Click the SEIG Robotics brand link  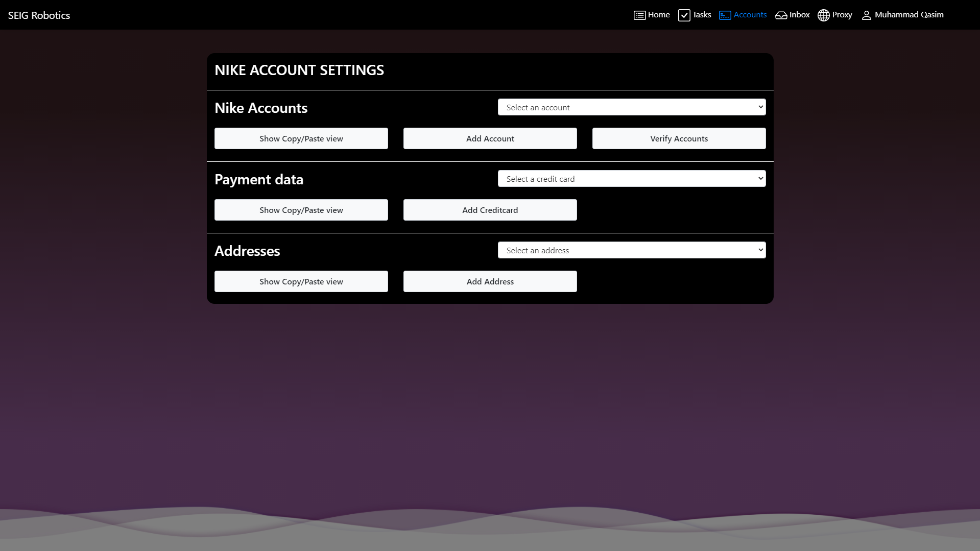click(x=39, y=15)
